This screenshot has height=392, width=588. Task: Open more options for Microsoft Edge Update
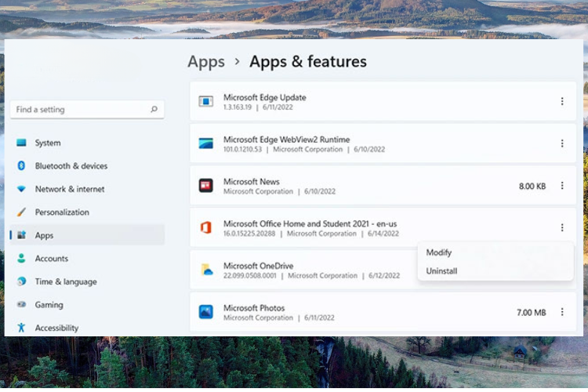pos(562,101)
